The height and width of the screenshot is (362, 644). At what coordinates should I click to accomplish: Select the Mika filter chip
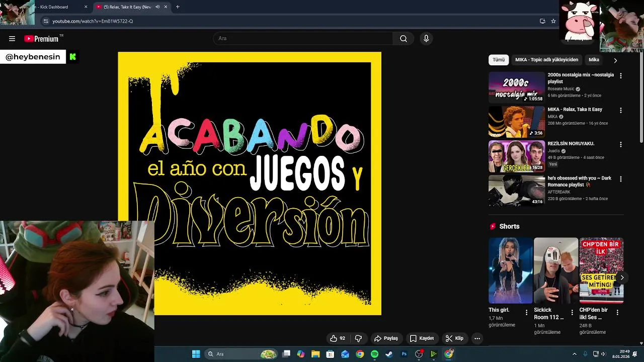(594, 60)
